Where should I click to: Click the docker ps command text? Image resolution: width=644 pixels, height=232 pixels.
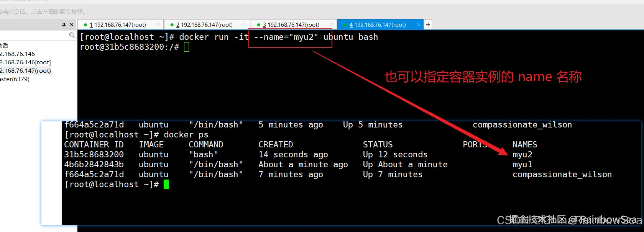coord(186,135)
